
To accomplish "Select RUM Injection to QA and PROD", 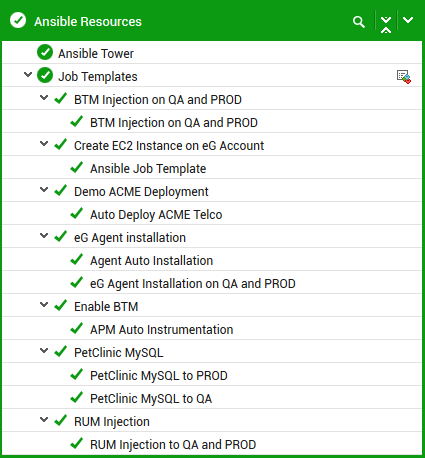I will point(173,445).
